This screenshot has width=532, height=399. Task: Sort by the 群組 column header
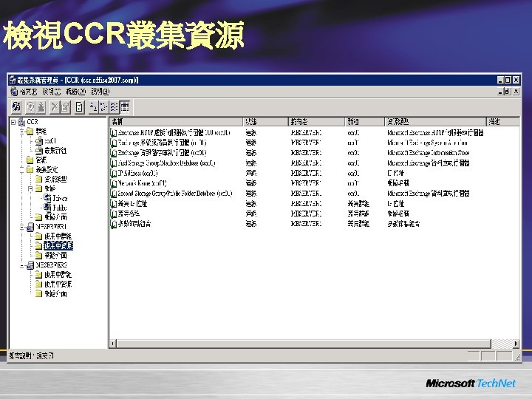pyautogui.click(x=365, y=121)
